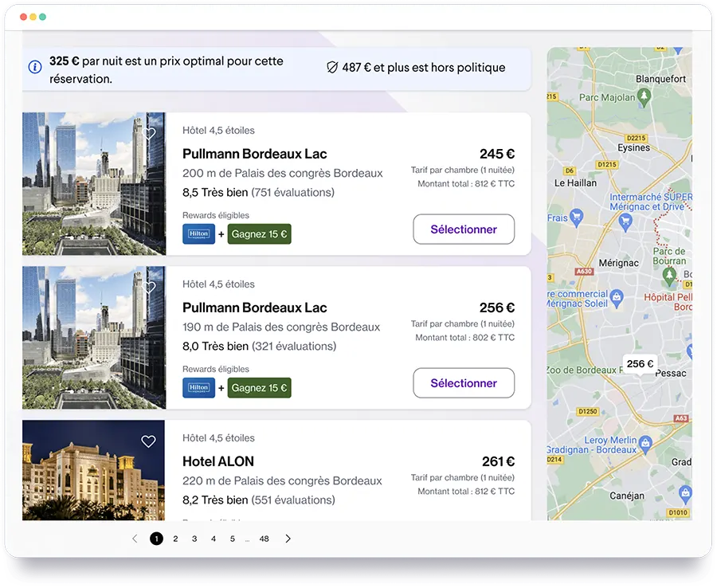Toggle the heart on the 256 € Pullmann listing
This screenshot has height=588, width=717.
(x=148, y=288)
